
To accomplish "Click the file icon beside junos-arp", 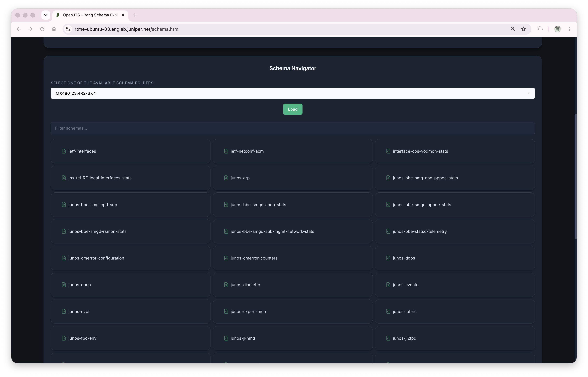I will [x=226, y=178].
